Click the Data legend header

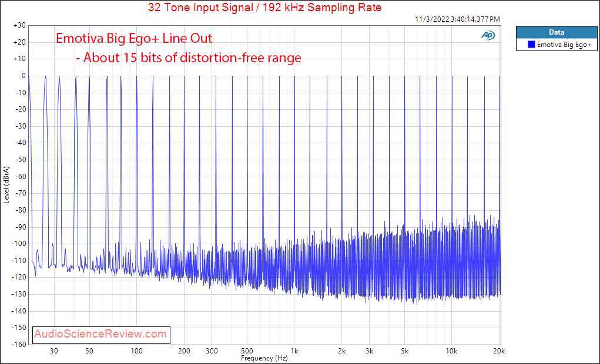(557, 32)
